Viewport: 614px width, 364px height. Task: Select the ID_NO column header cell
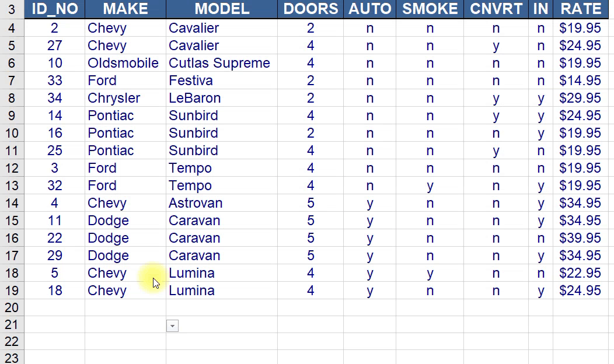point(55,9)
